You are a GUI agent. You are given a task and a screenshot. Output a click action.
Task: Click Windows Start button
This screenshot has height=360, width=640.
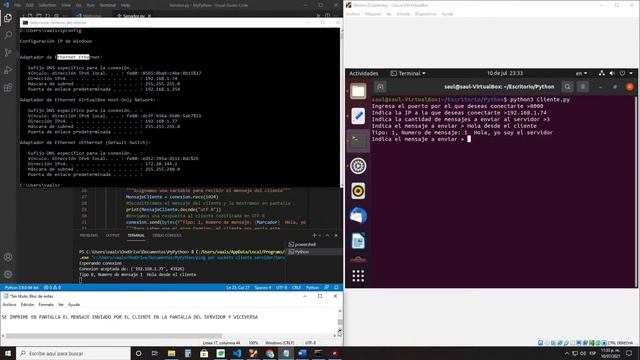[8, 353]
